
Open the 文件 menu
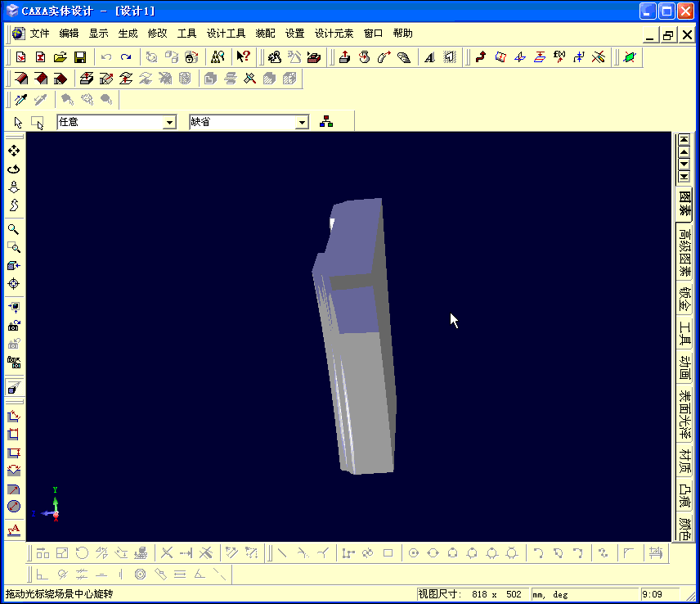tap(39, 34)
